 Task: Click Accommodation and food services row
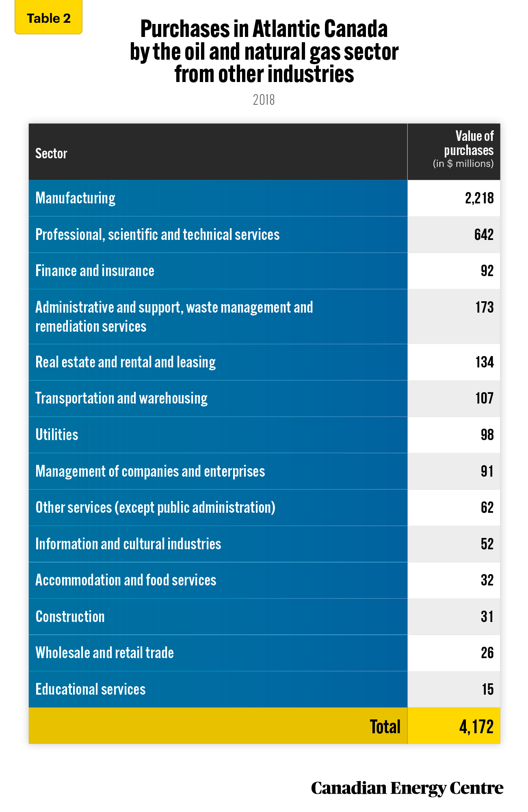pyautogui.click(x=264, y=580)
